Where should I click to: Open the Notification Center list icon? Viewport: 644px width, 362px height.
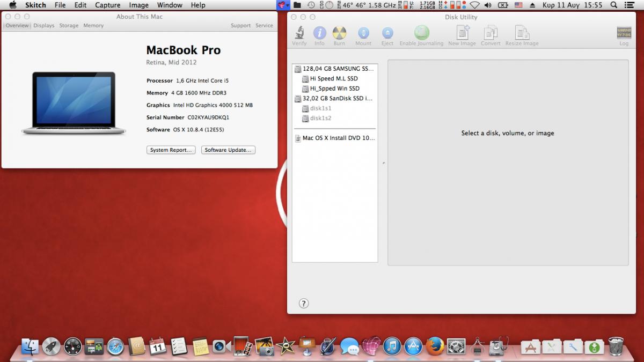(629, 5)
